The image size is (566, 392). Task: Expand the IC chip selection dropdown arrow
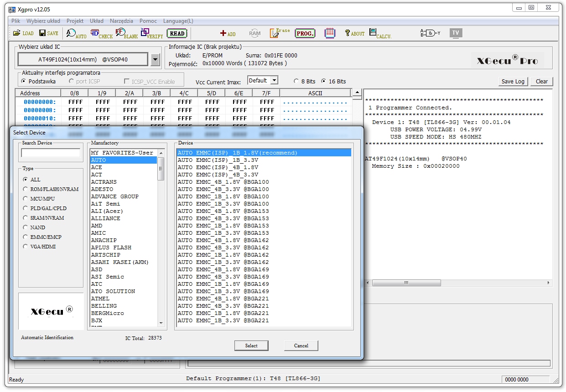click(x=155, y=59)
